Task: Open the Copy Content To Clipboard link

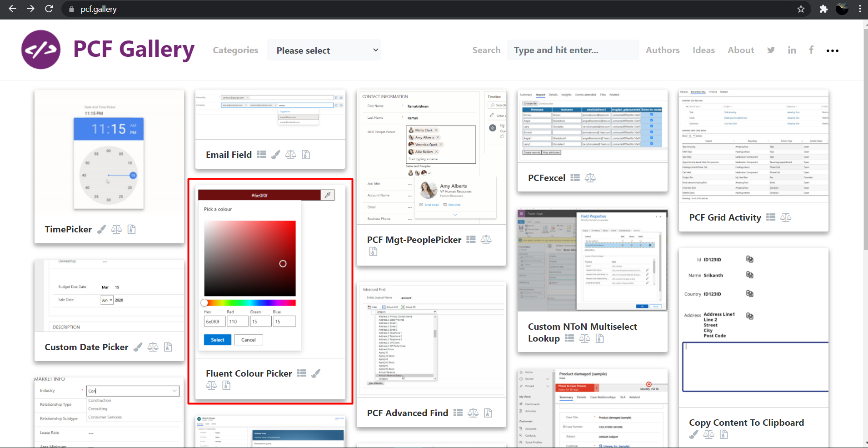Action: click(746, 423)
